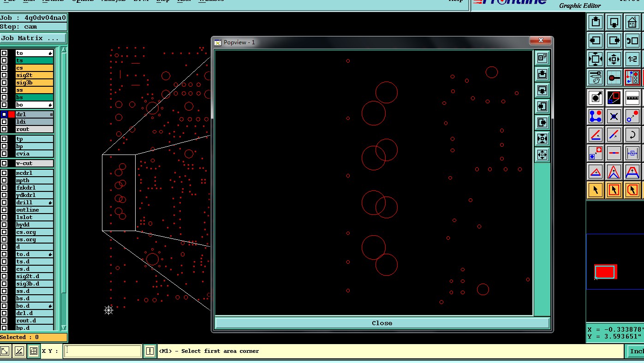
Task: Click the center snap cross icon
Action: click(x=614, y=116)
